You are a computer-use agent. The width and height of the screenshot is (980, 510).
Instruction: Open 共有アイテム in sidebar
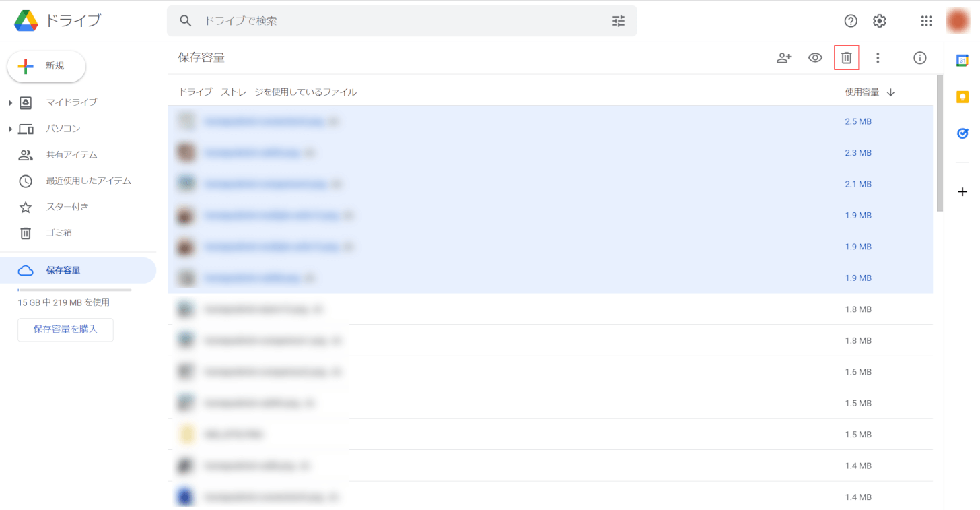(71, 155)
